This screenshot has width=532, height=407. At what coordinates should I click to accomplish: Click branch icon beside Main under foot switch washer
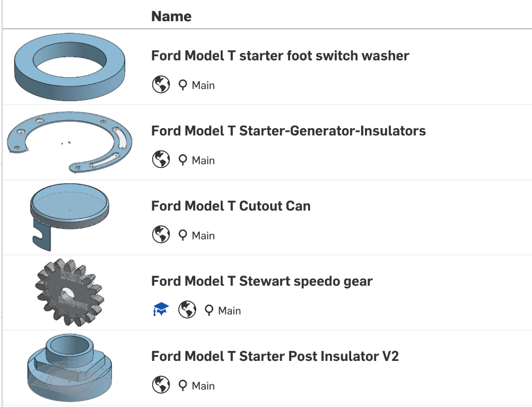pyautogui.click(x=182, y=85)
